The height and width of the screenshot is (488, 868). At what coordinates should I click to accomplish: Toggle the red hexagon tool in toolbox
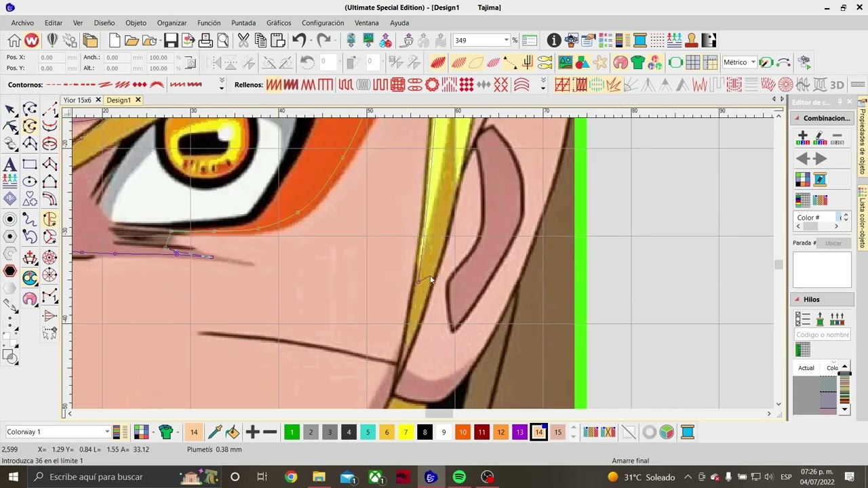click(x=9, y=271)
